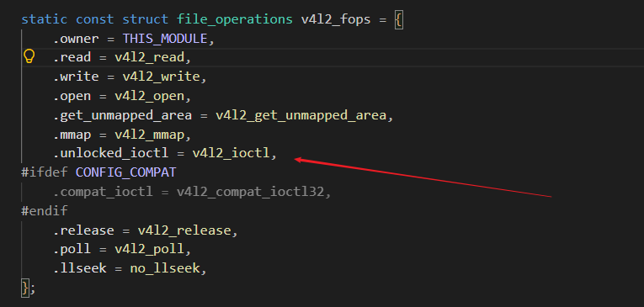
Task: Click the opening curly brace of struct
Action: pos(398,19)
